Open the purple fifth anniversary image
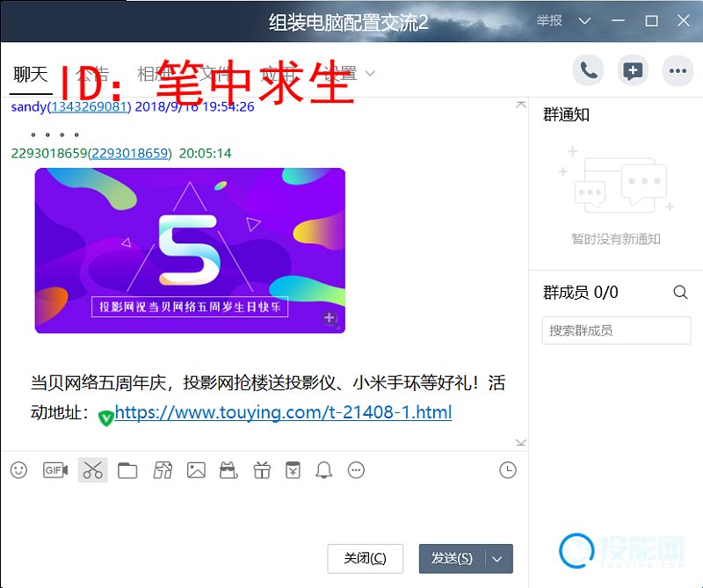Viewport: 703px width, 588px height. [190, 250]
